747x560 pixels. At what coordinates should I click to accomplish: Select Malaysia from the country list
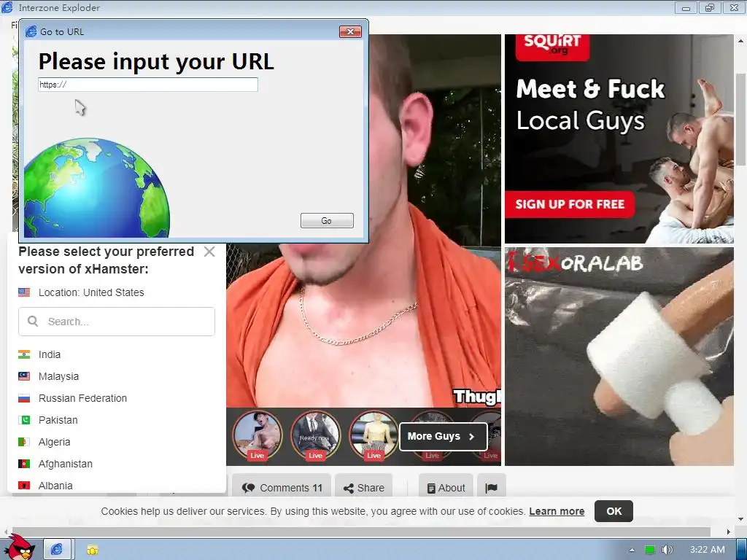point(58,376)
